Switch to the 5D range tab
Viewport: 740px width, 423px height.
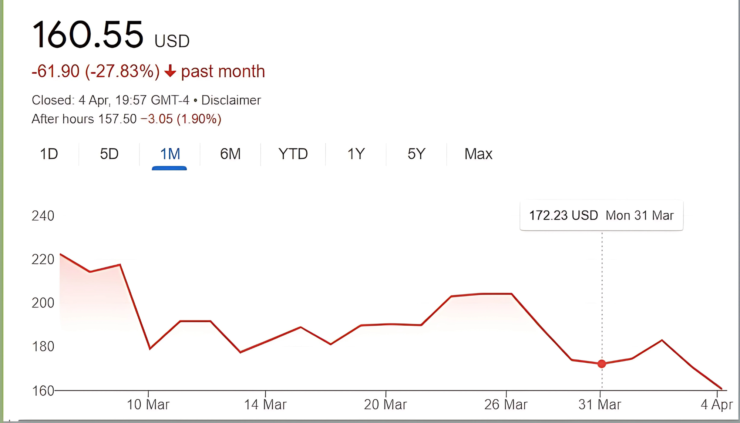pyautogui.click(x=109, y=154)
